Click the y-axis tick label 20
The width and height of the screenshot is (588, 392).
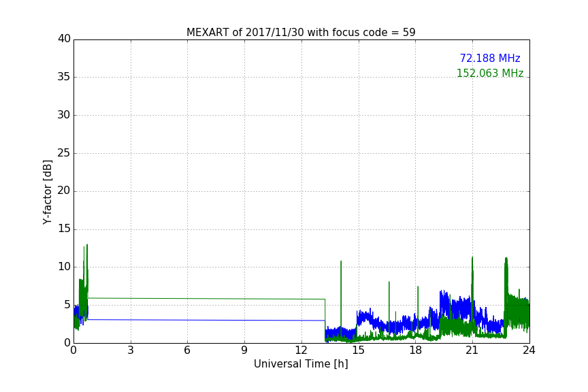[x=64, y=191]
